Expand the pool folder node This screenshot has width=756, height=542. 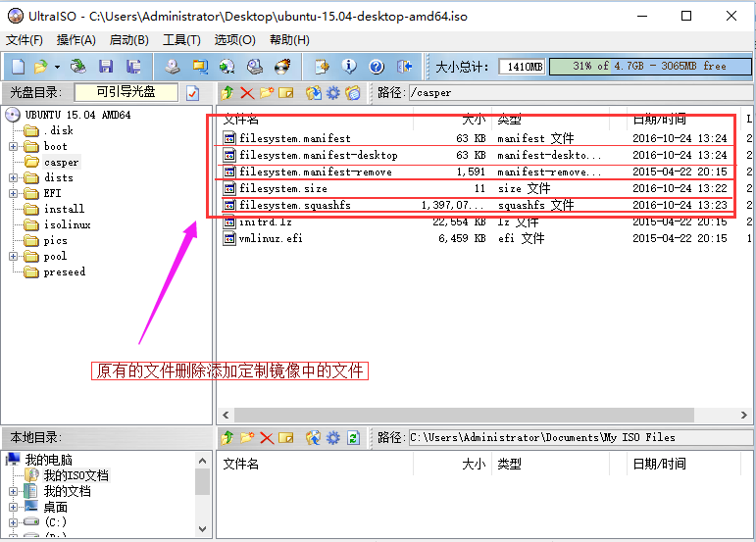(14, 257)
